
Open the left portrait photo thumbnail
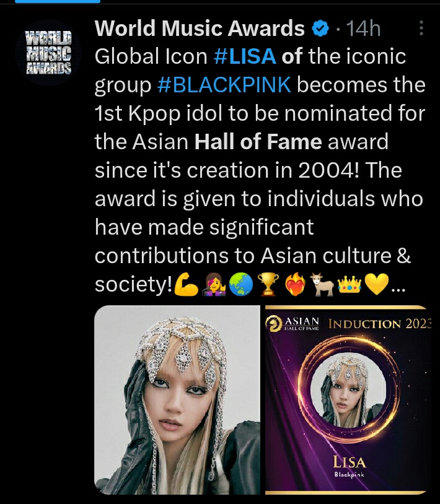[x=177, y=400]
